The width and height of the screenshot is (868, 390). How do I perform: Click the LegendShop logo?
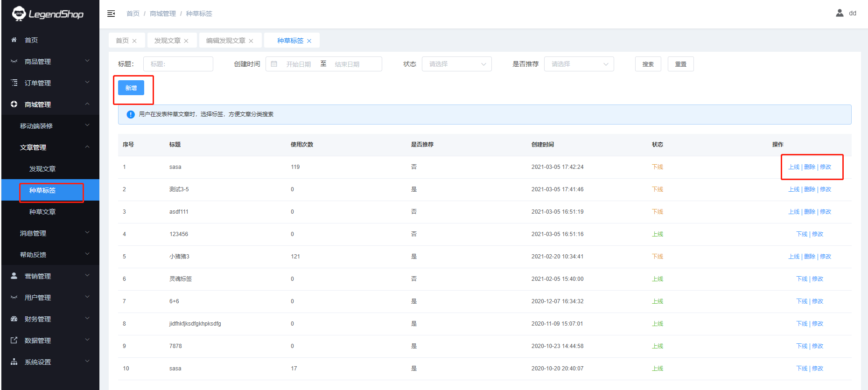tap(48, 14)
